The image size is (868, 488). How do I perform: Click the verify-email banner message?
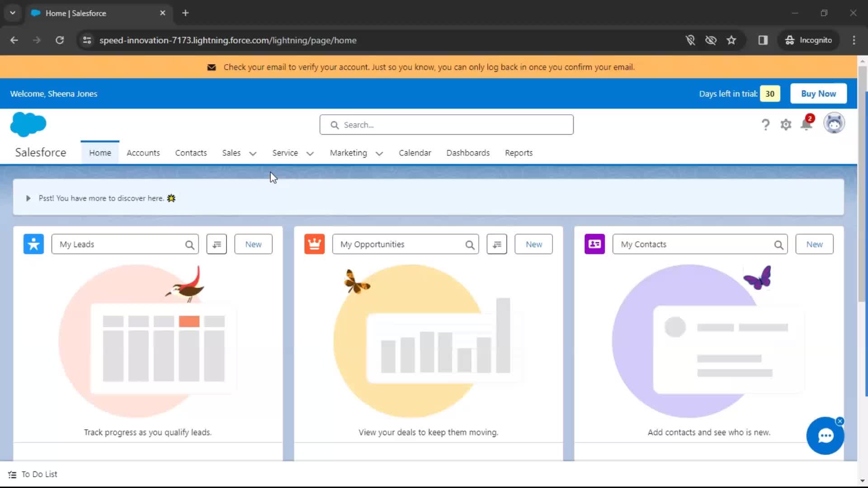click(x=429, y=67)
